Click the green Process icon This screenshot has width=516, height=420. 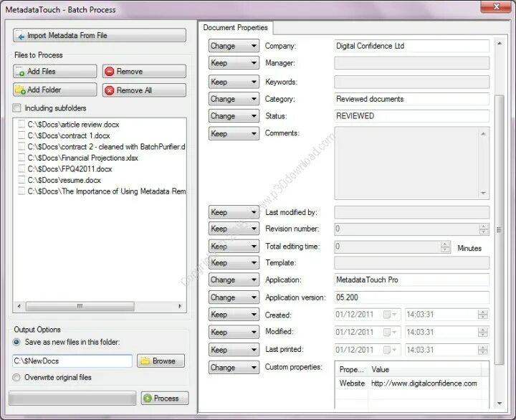148,398
